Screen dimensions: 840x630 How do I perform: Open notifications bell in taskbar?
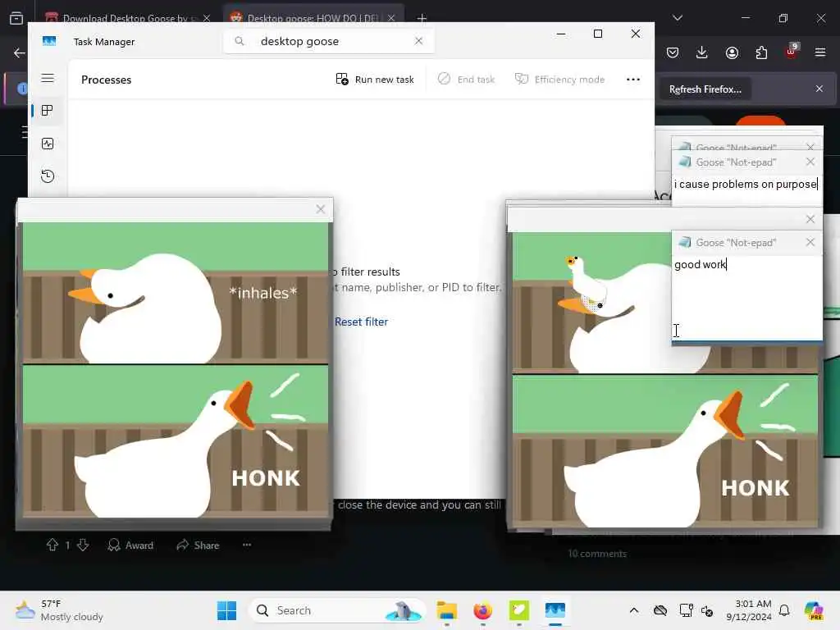click(784, 610)
